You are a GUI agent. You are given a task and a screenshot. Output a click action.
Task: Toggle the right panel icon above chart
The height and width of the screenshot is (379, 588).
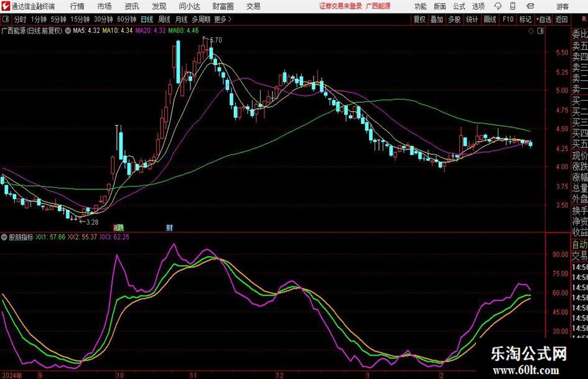coord(540,31)
